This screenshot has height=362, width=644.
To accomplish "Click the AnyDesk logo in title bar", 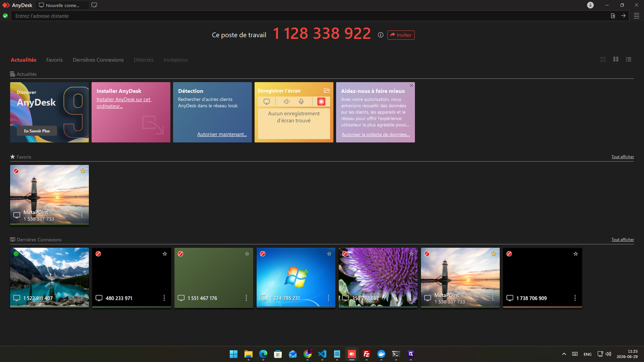I will pyautogui.click(x=6, y=5).
